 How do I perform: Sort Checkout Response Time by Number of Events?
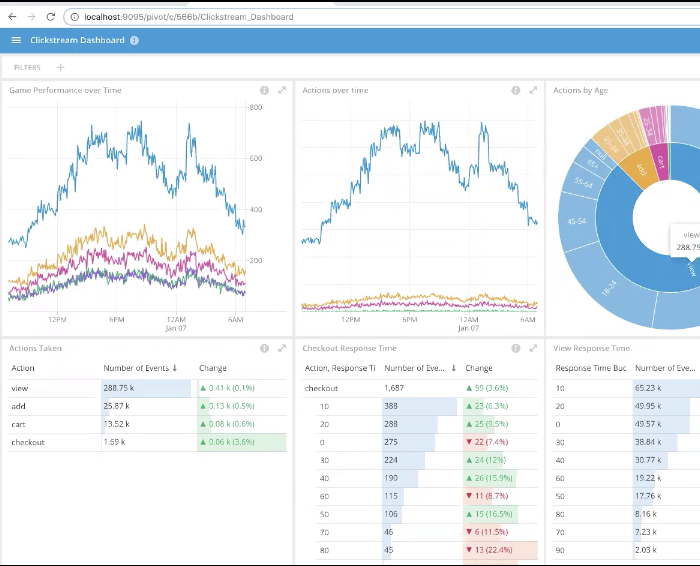tap(420, 368)
